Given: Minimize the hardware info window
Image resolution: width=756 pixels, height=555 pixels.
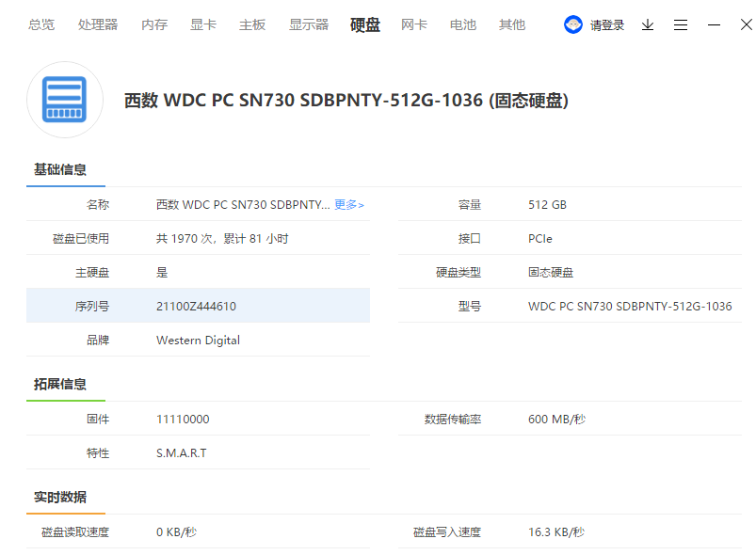Looking at the screenshot, I should (714, 24).
